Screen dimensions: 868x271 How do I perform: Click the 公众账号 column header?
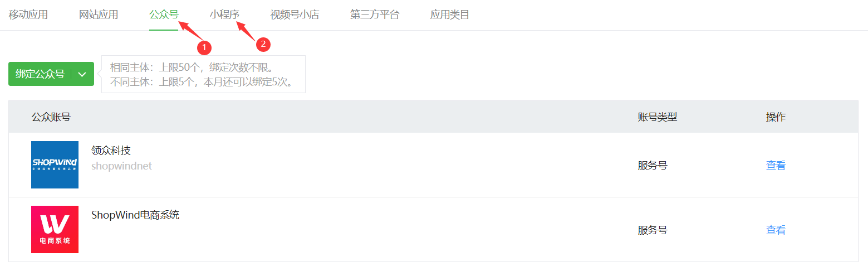[x=51, y=117]
